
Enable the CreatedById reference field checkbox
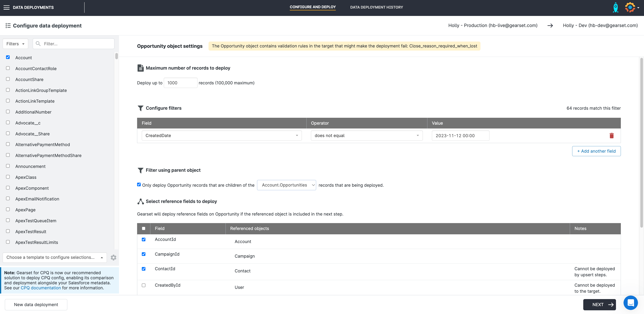(143, 285)
